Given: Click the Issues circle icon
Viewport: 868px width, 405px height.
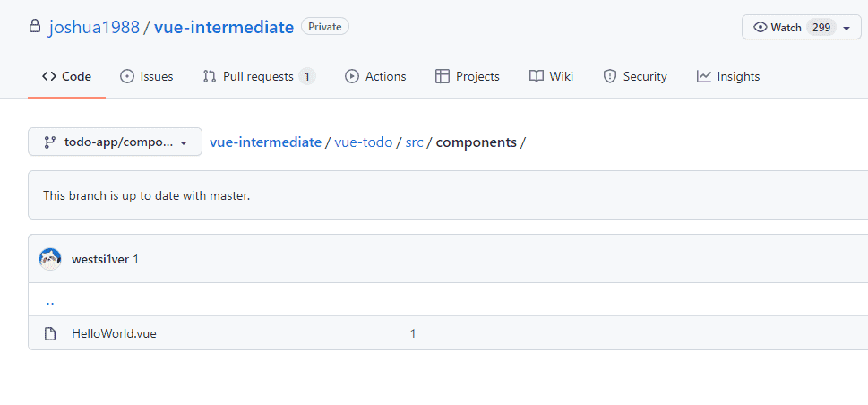Looking at the screenshot, I should coord(127,76).
